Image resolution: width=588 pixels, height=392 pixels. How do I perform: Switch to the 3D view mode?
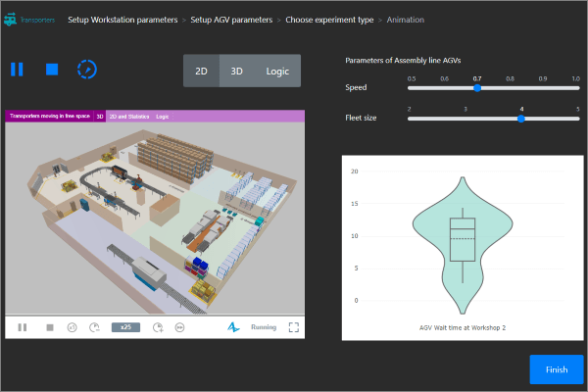coord(236,71)
